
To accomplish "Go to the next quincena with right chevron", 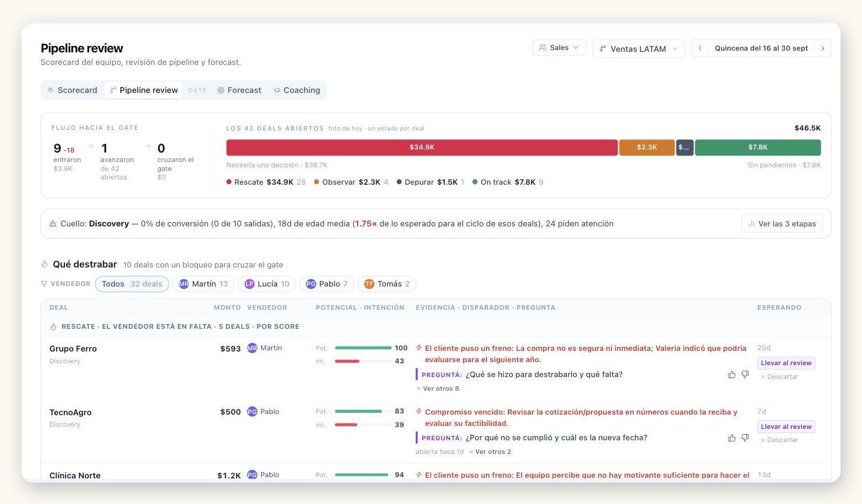I will pos(823,48).
